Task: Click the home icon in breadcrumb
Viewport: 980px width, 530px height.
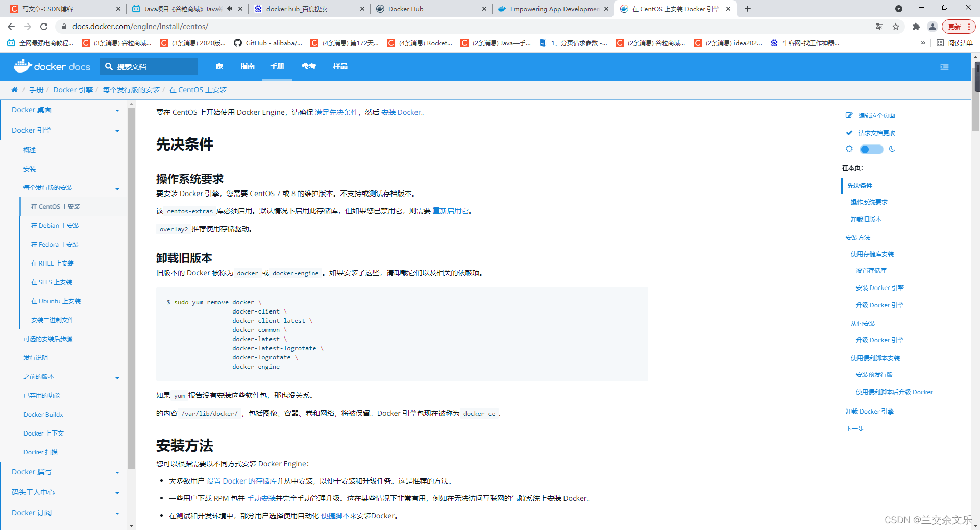Action: tap(14, 90)
